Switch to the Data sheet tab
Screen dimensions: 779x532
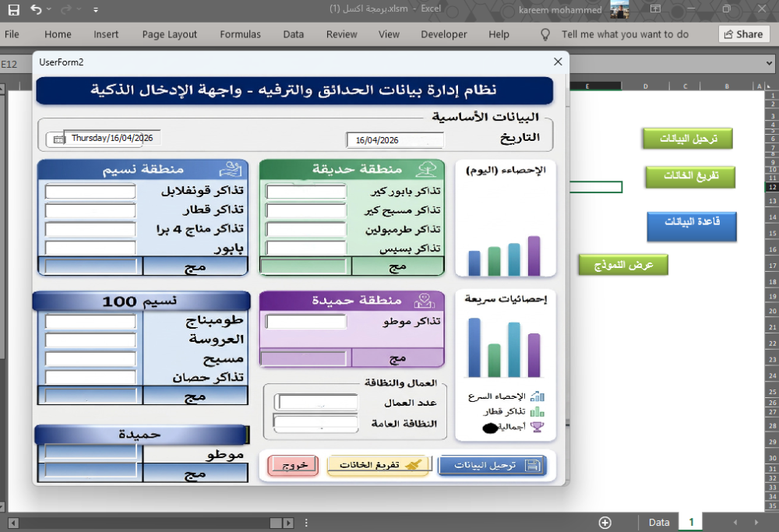659,523
